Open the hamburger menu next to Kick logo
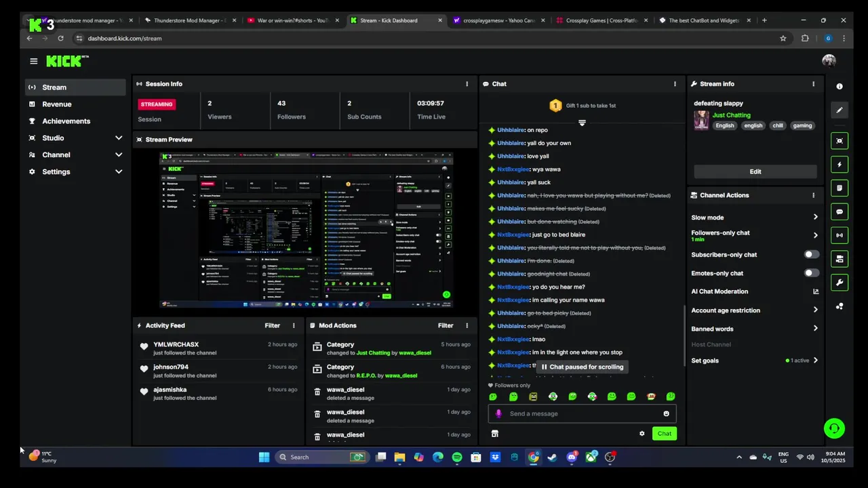Image resolution: width=868 pixels, height=488 pixels. click(33, 61)
